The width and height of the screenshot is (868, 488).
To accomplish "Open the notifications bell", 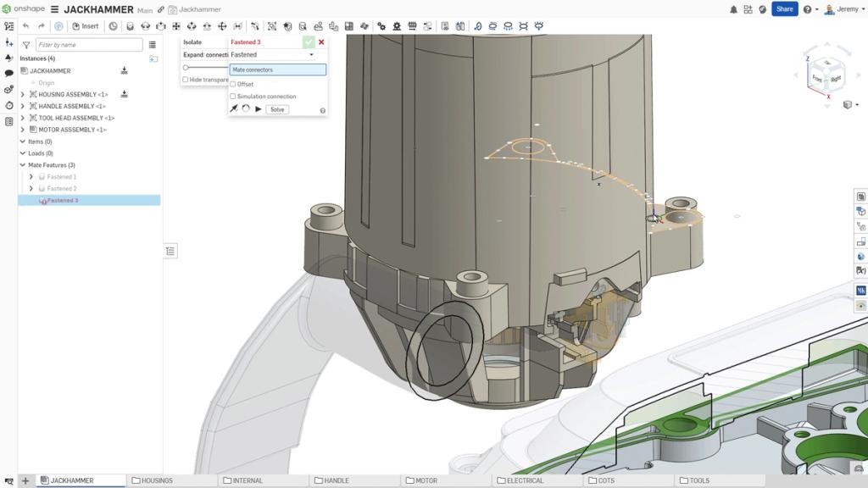I will (x=734, y=8).
